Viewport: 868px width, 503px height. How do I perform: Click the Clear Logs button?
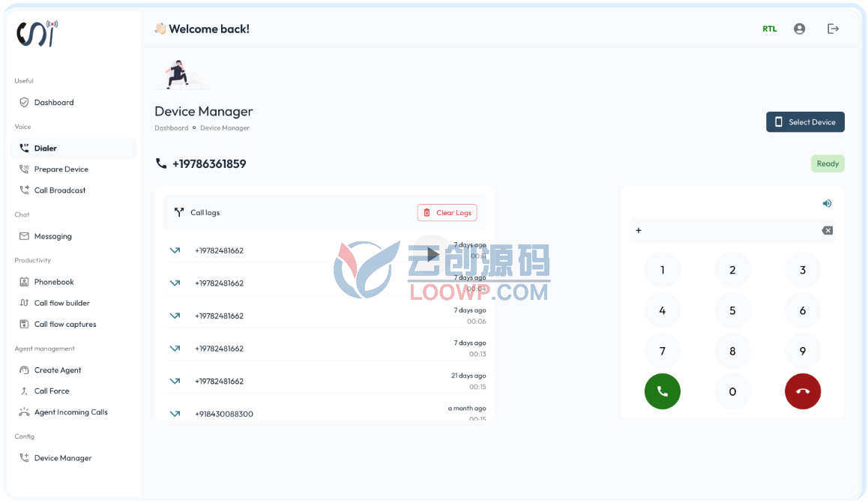447,212
